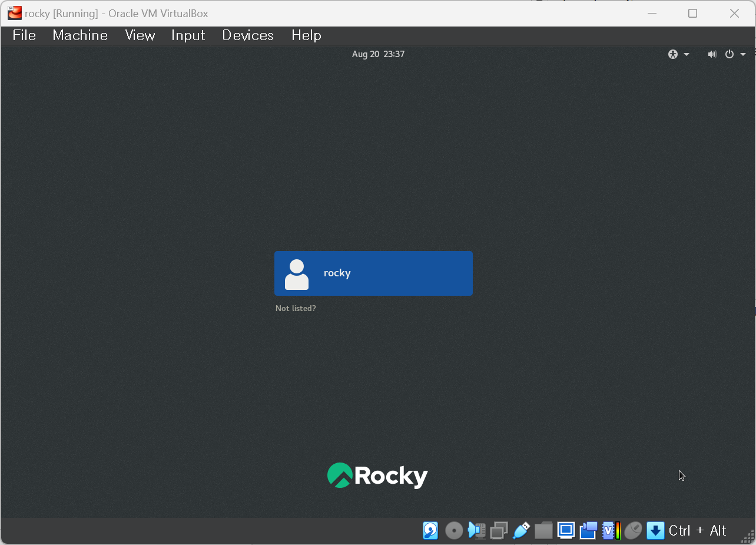Click the VirtualBox window title icon
Viewport: 756px width, 545px height.
click(15, 13)
